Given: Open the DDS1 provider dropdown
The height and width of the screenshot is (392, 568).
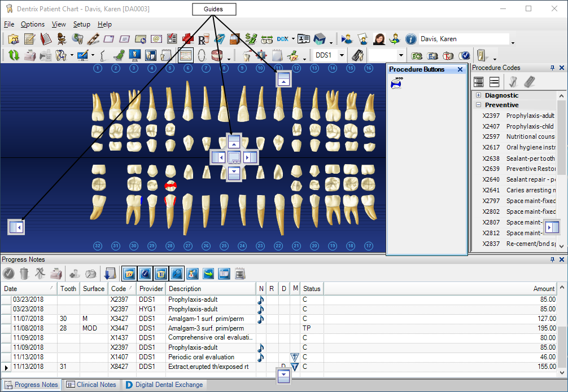Looking at the screenshot, I should [342, 55].
